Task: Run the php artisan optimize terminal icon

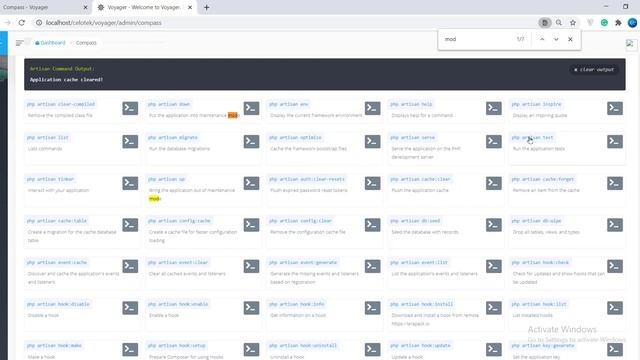Action: click(x=373, y=142)
